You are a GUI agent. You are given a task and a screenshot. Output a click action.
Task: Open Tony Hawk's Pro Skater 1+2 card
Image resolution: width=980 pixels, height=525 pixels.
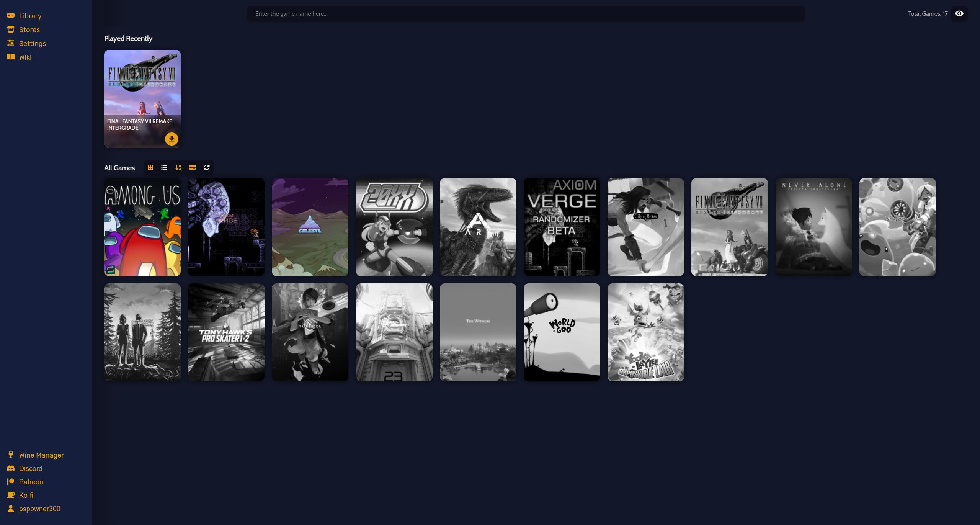point(226,332)
